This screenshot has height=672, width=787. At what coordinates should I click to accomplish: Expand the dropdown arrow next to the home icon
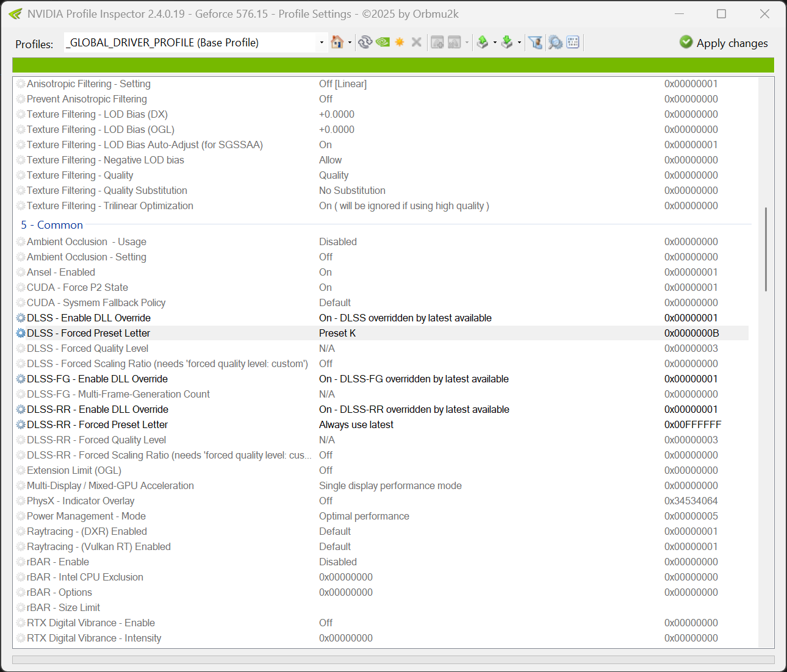[350, 43]
